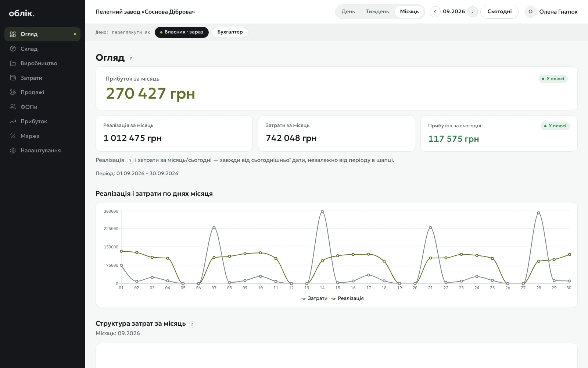Open the Продажі menu label
Screen dimensions: 588x368
click(32, 92)
